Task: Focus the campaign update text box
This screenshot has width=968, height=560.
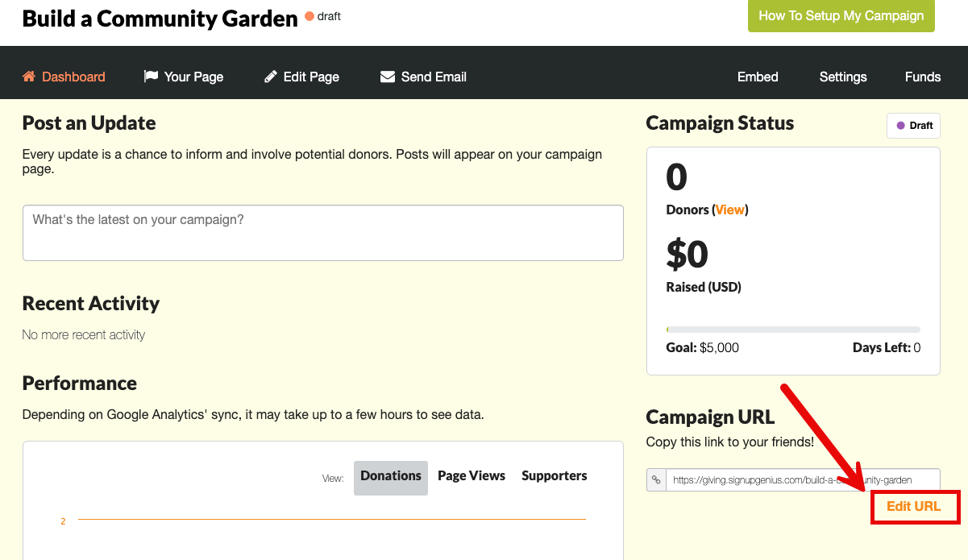Action: coord(323,233)
